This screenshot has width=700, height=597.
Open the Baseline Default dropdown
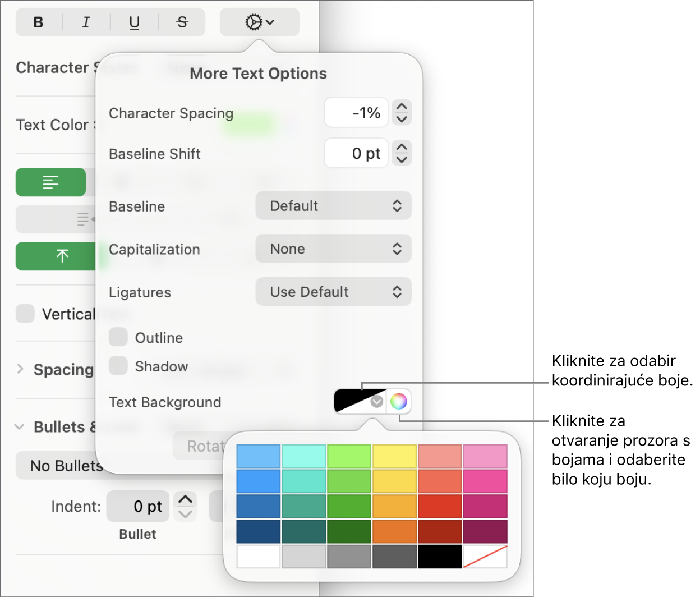point(334,206)
